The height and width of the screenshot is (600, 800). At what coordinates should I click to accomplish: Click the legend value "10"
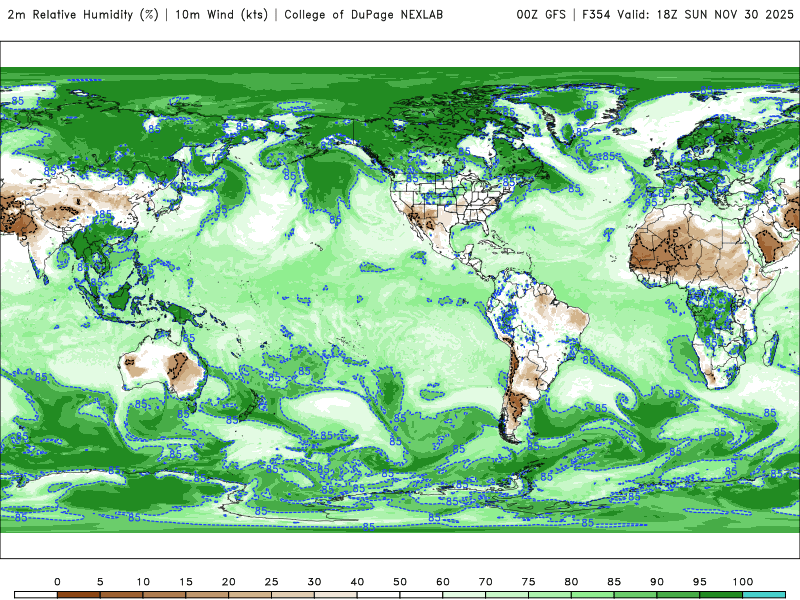click(143, 582)
